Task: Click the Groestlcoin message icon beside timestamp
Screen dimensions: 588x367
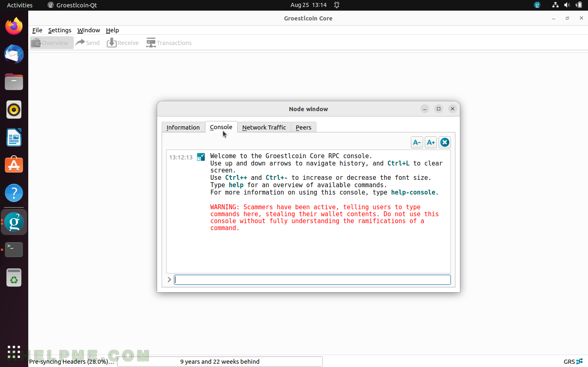Action: pos(201,157)
